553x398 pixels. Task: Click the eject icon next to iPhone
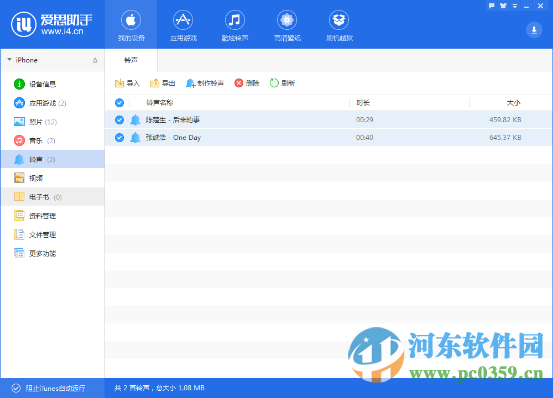(x=95, y=60)
